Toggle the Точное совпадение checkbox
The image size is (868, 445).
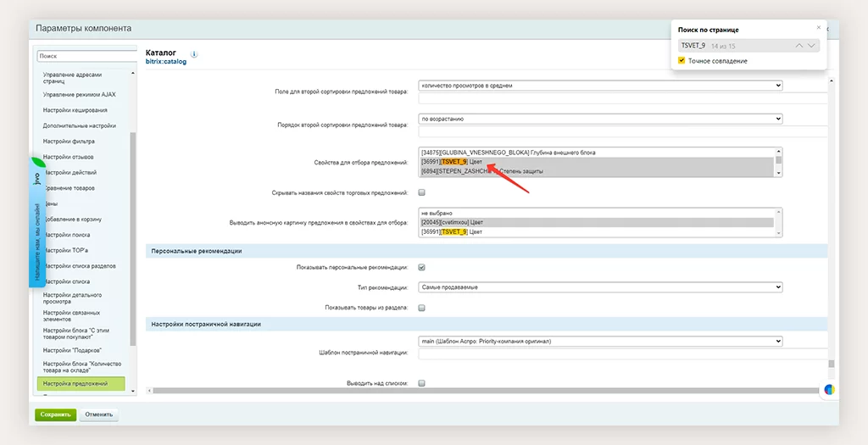pyautogui.click(x=682, y=61)
